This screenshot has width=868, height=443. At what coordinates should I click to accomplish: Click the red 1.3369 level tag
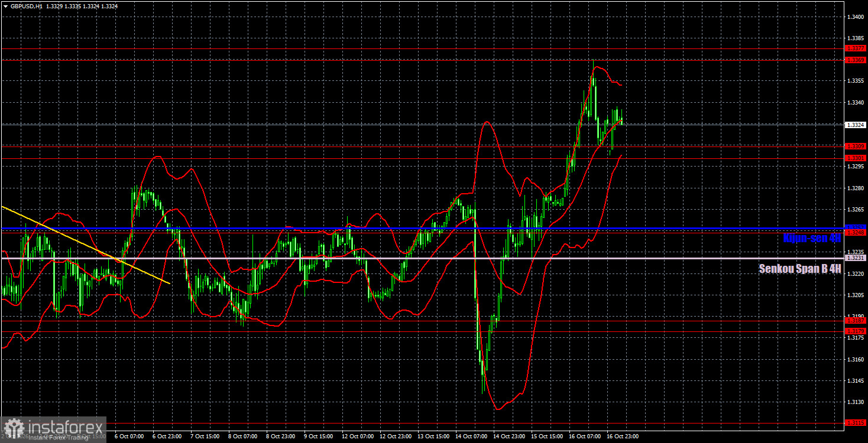pyautogui.click(x=856, y=60)
